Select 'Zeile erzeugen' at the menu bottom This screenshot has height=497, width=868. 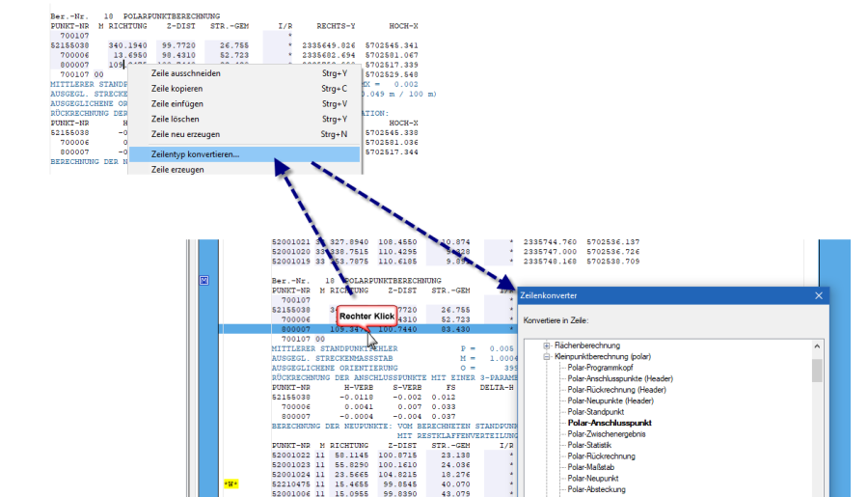[177, 169]
